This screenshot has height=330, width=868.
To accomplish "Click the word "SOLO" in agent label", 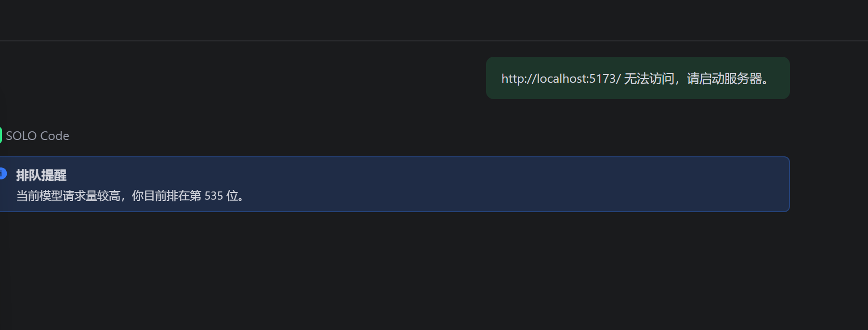I will [x=21, y=136].
